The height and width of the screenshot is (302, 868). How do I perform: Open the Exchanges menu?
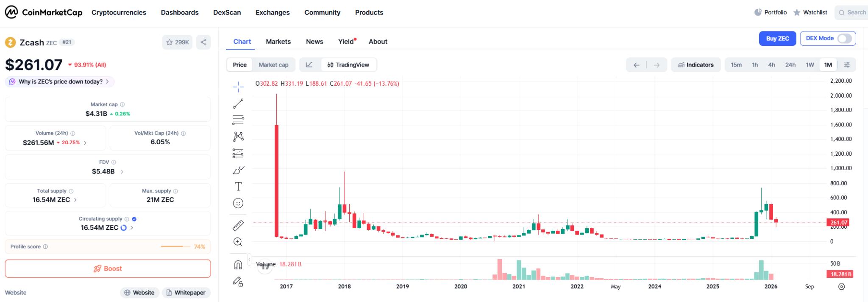[272, 12]
